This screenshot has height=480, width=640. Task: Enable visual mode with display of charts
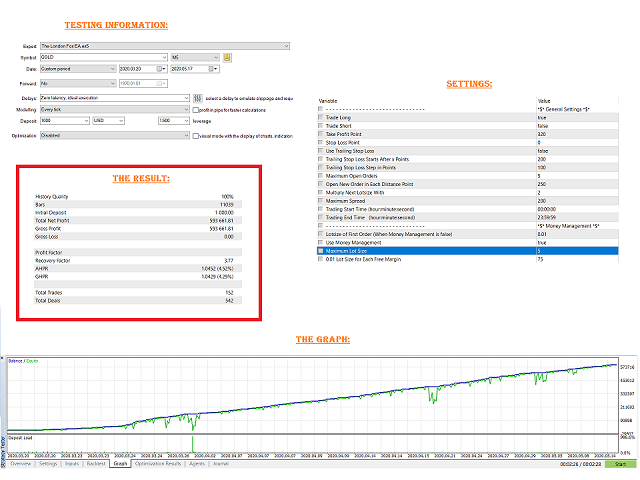click(196, 136)
